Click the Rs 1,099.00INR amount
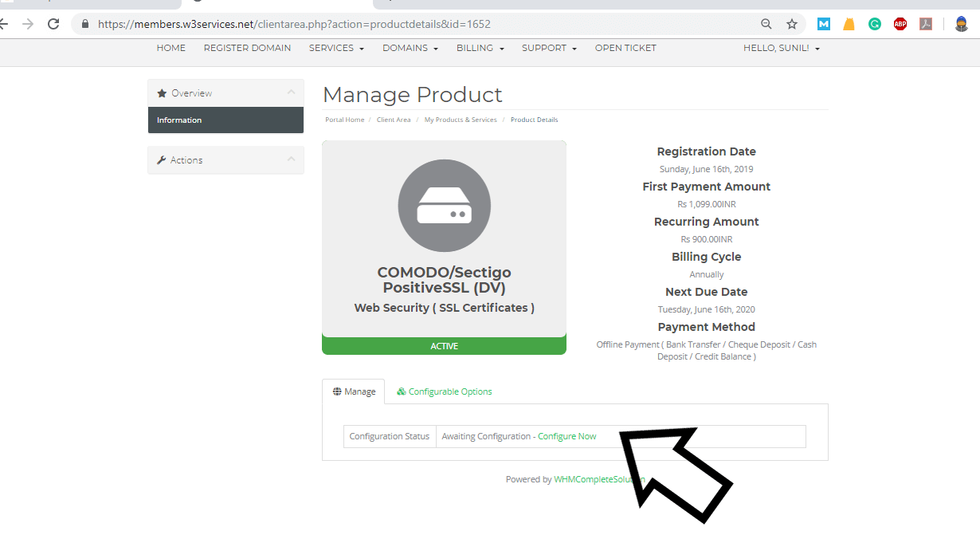This screenshot has height=539, width=980. coord(707,204)
